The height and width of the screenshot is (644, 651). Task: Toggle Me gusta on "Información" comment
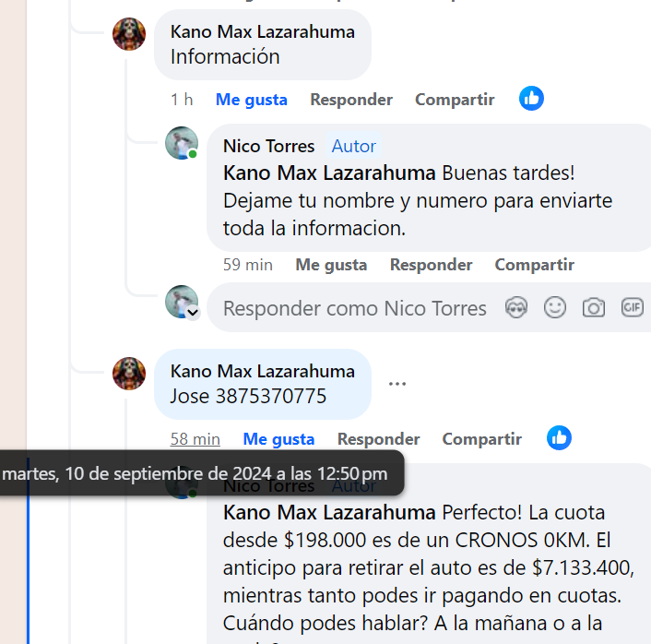252,100
